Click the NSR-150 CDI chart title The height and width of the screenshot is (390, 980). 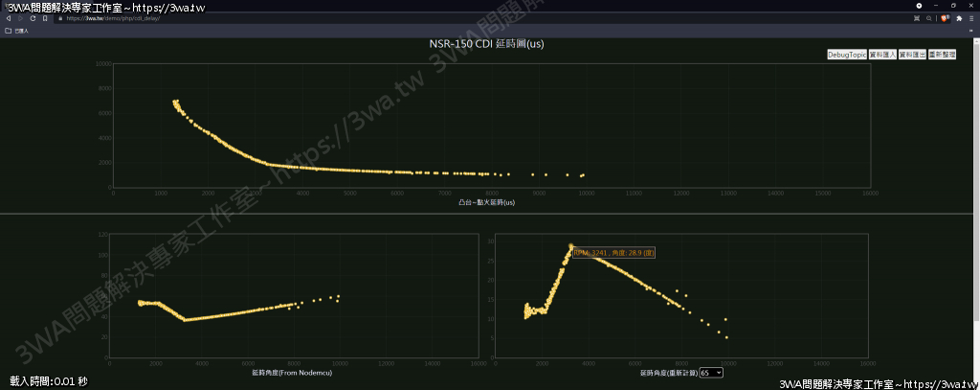pos(487,44)
